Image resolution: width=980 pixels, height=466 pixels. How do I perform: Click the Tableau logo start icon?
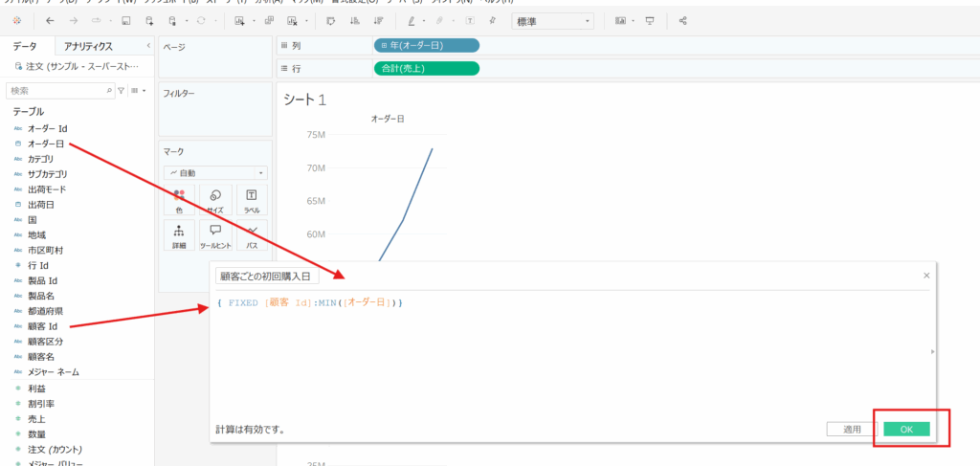coord(17,20)
